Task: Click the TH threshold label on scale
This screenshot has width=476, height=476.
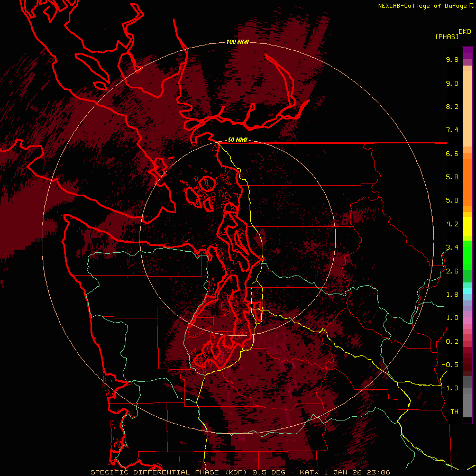Action: tap(454, 412)
